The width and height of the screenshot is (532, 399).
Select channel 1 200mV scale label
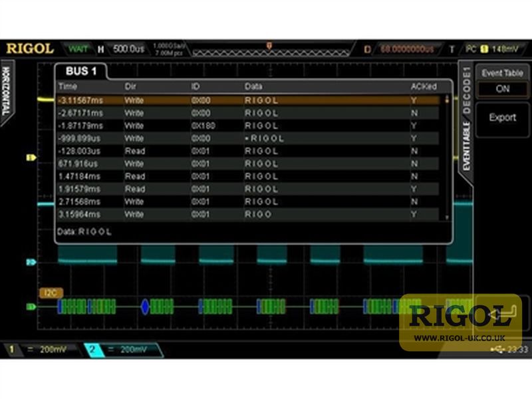(x=53, y=350)
